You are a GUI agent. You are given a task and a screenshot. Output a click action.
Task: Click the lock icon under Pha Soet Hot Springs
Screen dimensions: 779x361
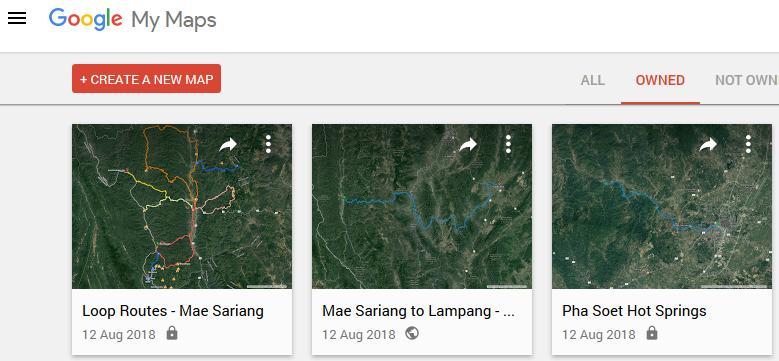[x=652, y=333]
